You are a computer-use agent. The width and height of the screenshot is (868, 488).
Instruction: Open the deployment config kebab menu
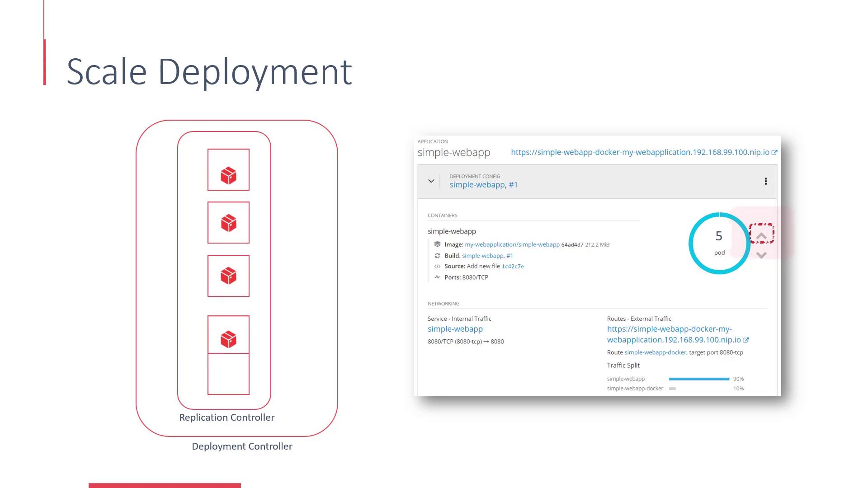pyautogui.click(x=765, y=181)
